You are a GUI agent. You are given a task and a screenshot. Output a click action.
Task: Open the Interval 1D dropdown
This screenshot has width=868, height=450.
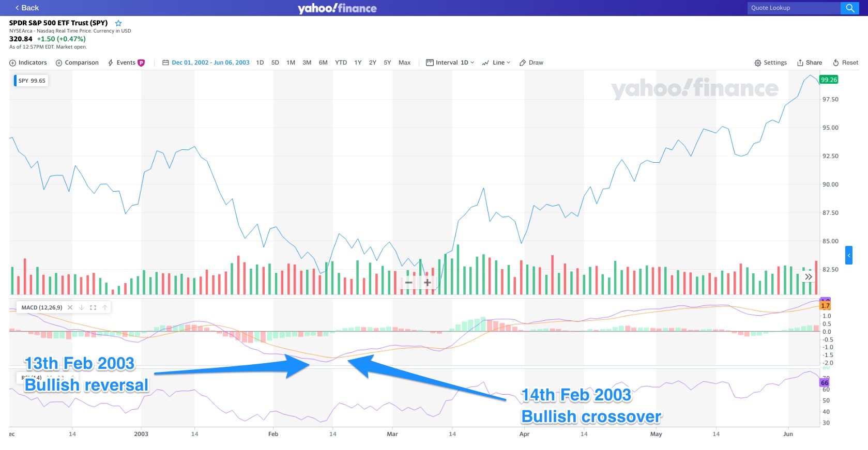point(450,63)
